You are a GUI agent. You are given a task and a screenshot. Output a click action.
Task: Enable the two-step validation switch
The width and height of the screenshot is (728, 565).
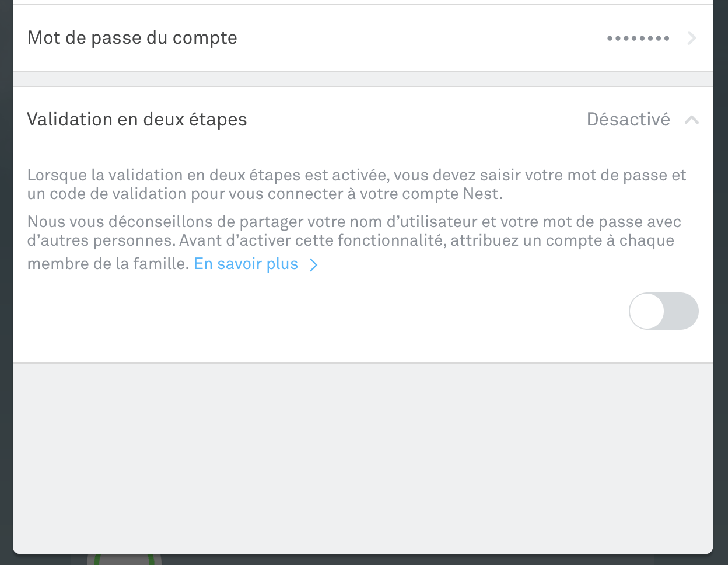[x=664, y=311]
